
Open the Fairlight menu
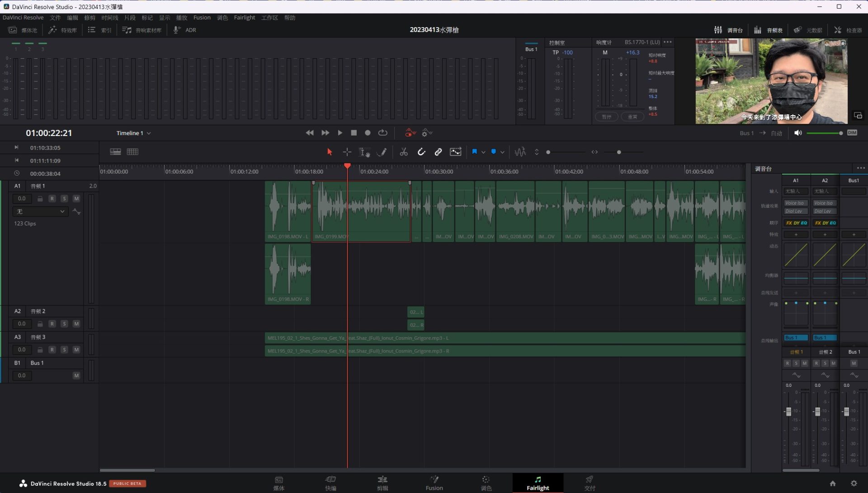pos(244,18)
